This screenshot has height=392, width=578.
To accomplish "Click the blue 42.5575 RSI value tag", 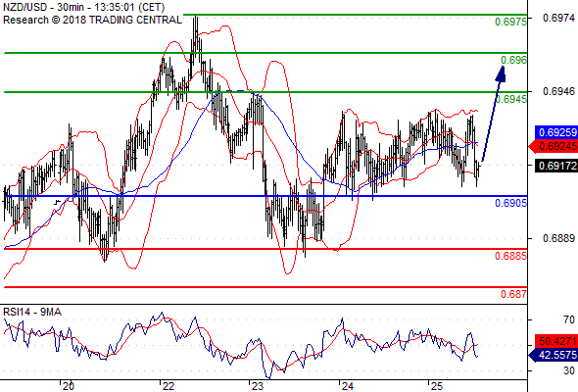I will coord(554,355).
